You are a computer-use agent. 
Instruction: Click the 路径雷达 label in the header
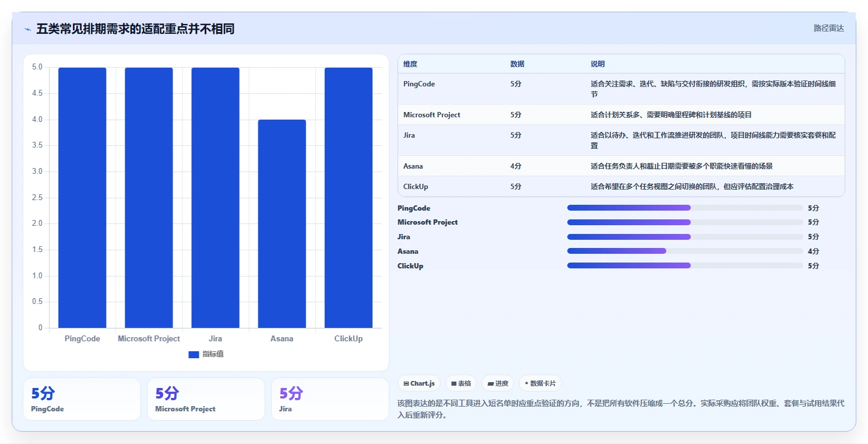tap(829, 28)
